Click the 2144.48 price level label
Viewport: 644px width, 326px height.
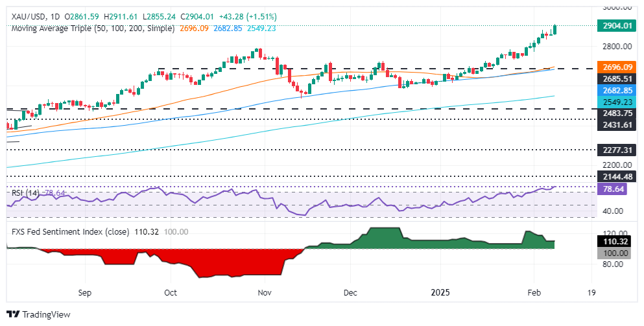pos(615,176)
